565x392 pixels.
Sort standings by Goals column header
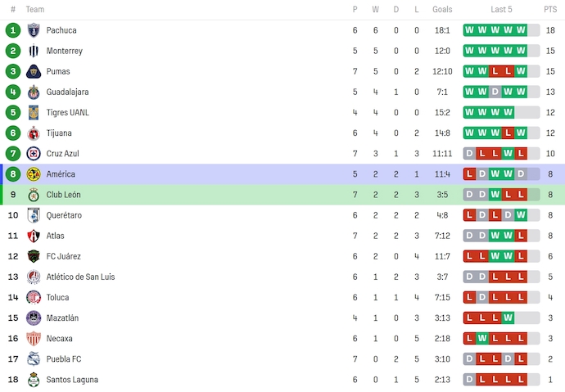[442, 10]
